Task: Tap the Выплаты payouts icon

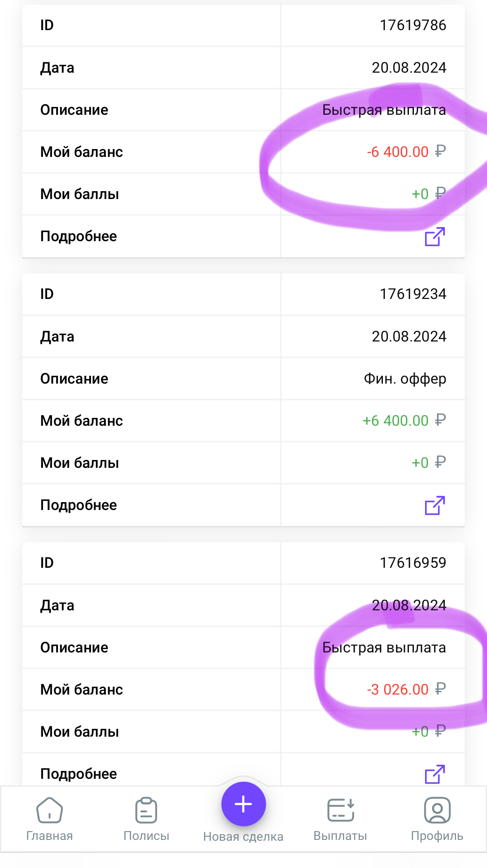Action: 341,810
